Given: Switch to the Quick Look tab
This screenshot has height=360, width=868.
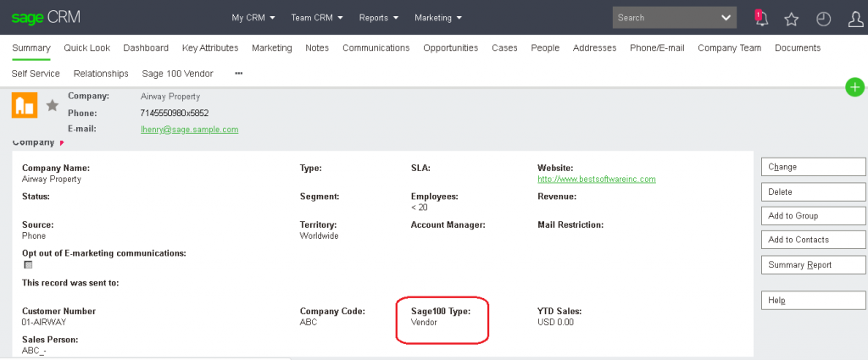Looking at the screenshot, I should pos(87,48).
